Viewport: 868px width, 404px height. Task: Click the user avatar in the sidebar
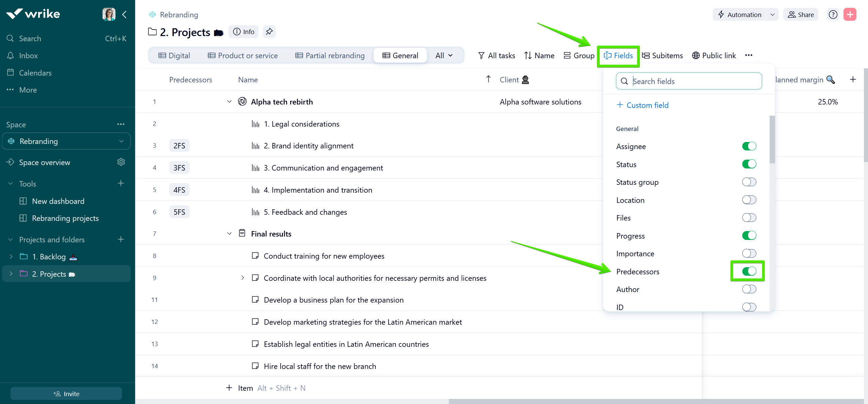click(109, 14)
